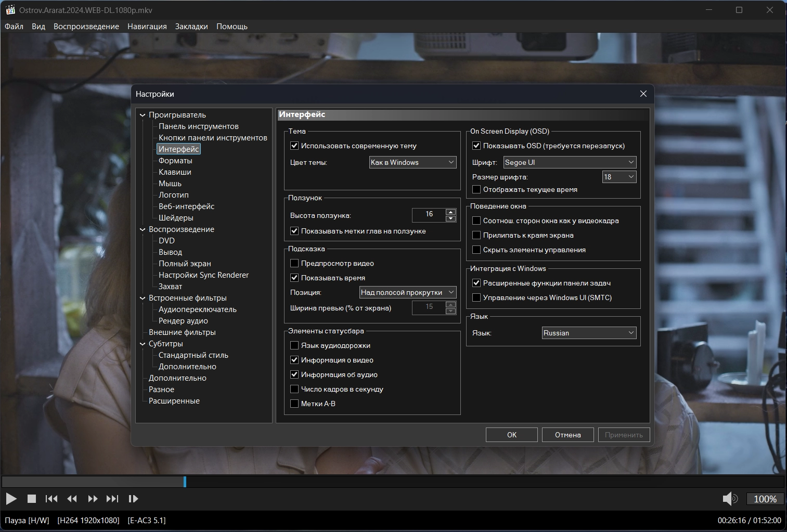Jump to previous file with skip-back icon
787x532 pixels.
coord(51,499)
